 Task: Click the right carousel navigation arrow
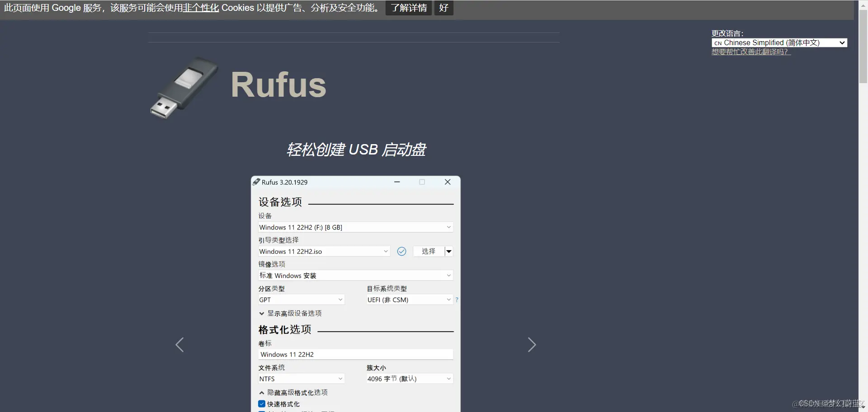click(532, 344)
